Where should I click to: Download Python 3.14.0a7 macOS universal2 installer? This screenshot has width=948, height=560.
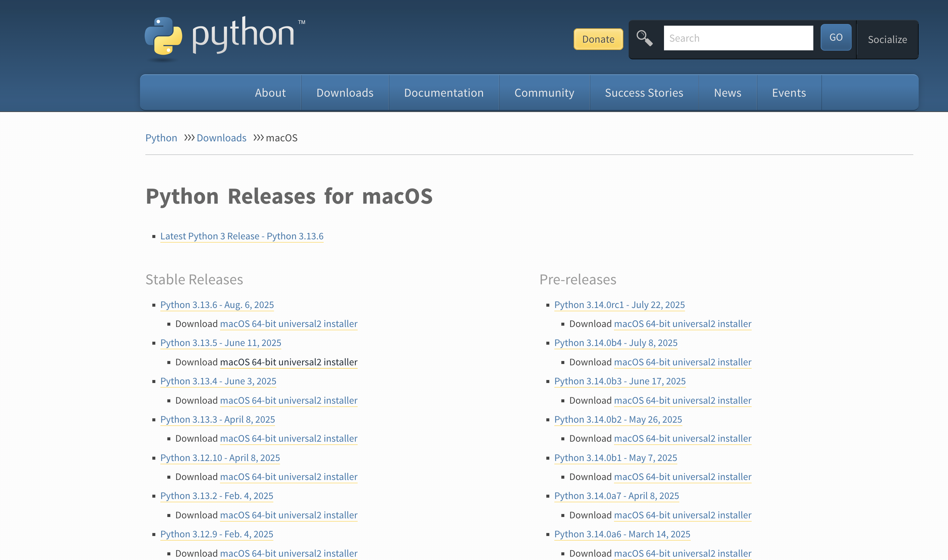(x=682, y=515)
